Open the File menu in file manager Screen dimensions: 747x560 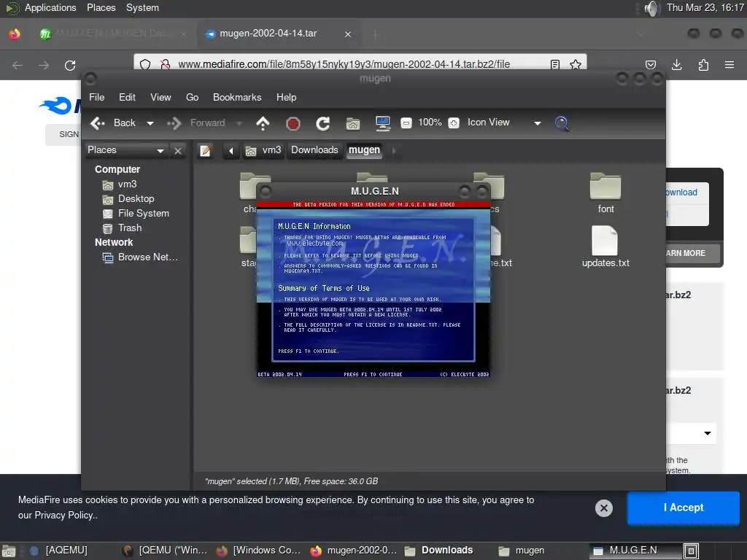97,97
